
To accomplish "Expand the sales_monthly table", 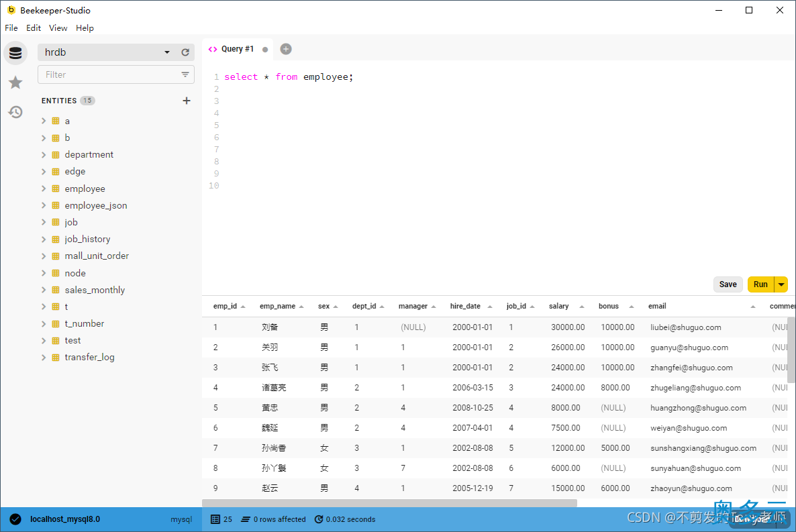I will (x=44, y=290).
